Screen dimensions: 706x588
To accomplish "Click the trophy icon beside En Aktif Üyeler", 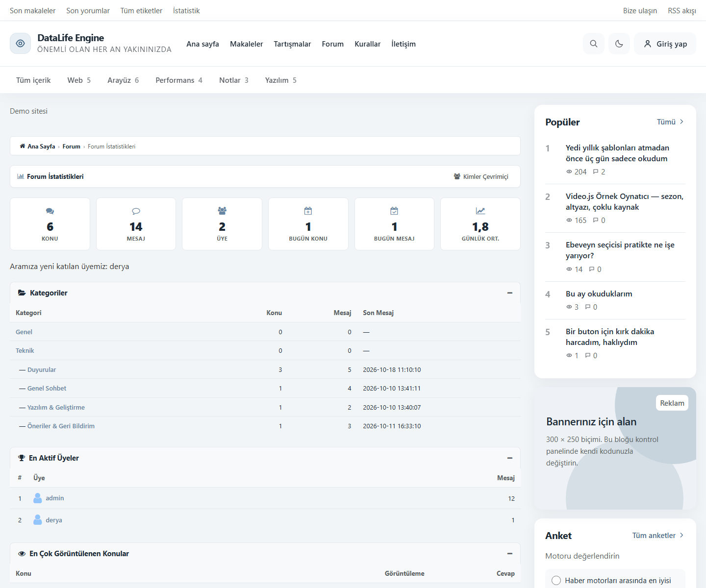I will click(22, 458).
